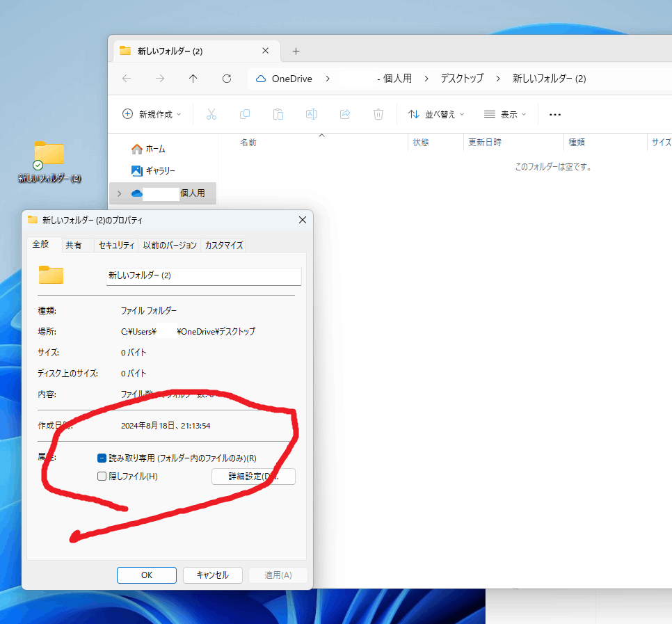Click the folder name field in properties
The image size is (672, 624).
(204, 276)
